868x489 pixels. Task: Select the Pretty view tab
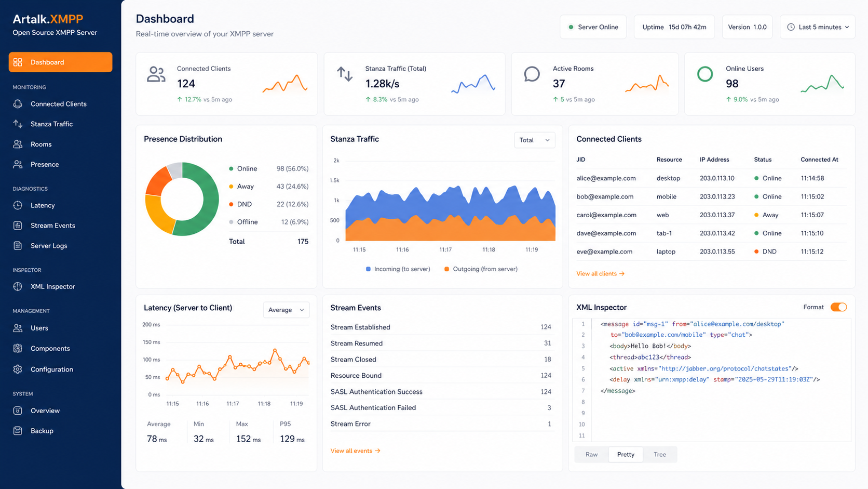coord(626,455)
